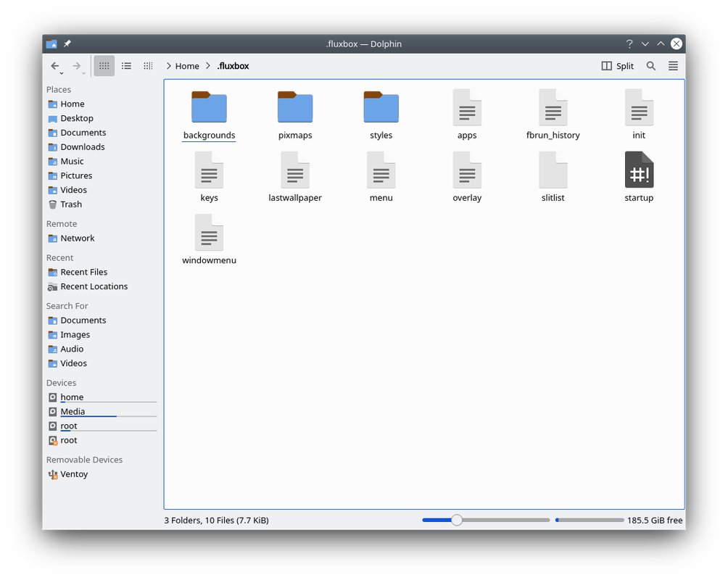Screen dimensions: 728x580
Task: Select the fbrun_history file
Action: [x=553, y=115]
